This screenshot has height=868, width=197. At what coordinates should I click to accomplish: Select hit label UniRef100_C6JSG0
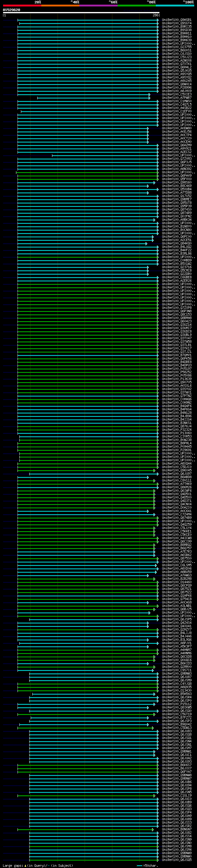pos(177,54)
